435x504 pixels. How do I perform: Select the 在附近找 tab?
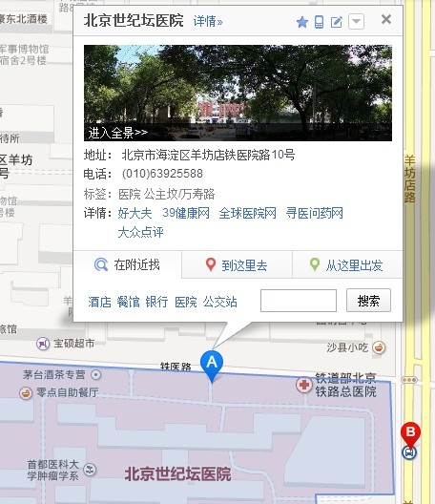128,264
